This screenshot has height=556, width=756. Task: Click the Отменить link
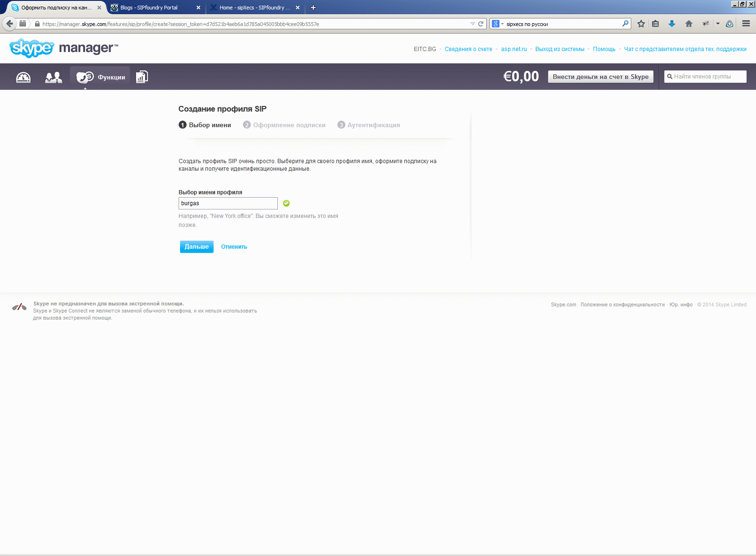(234, 247)
